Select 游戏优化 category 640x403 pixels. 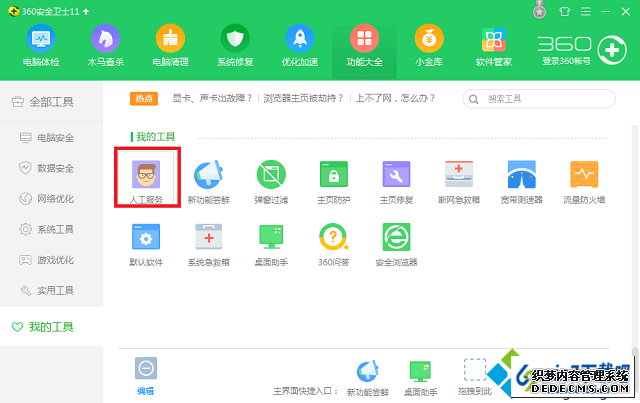pyautogui.click(x=51, y=260)
